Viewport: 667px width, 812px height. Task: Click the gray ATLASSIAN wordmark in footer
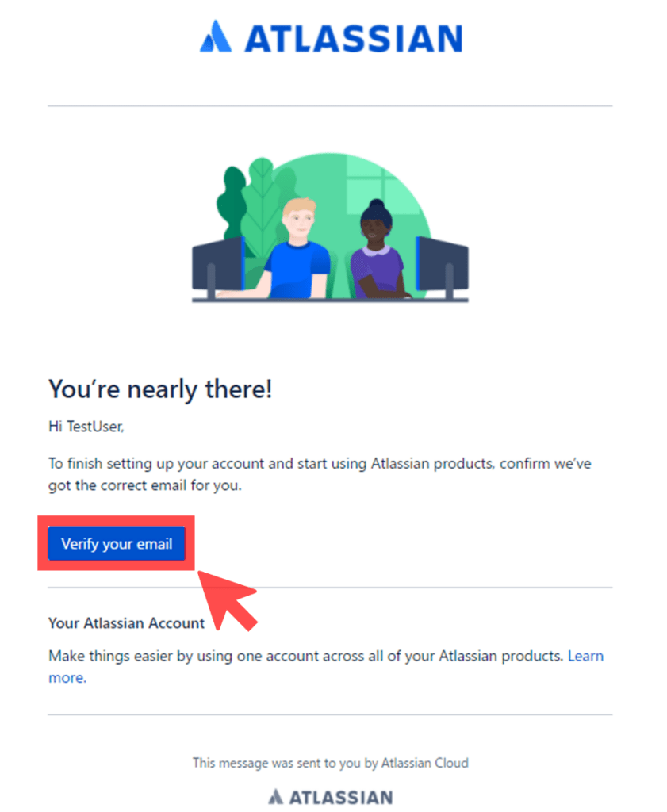(x=340, y=797)
